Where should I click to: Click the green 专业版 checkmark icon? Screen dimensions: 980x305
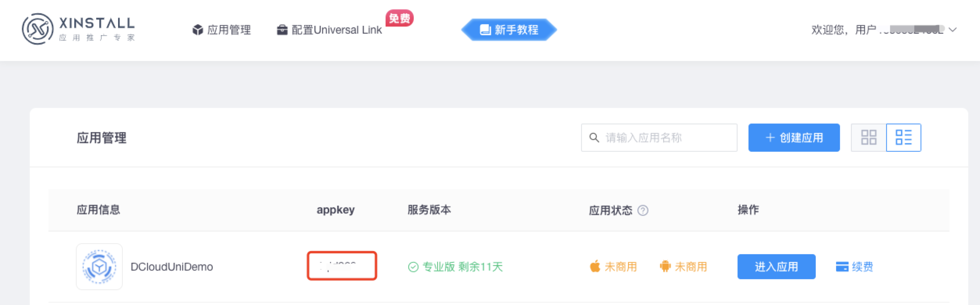[x=413, y=267]
